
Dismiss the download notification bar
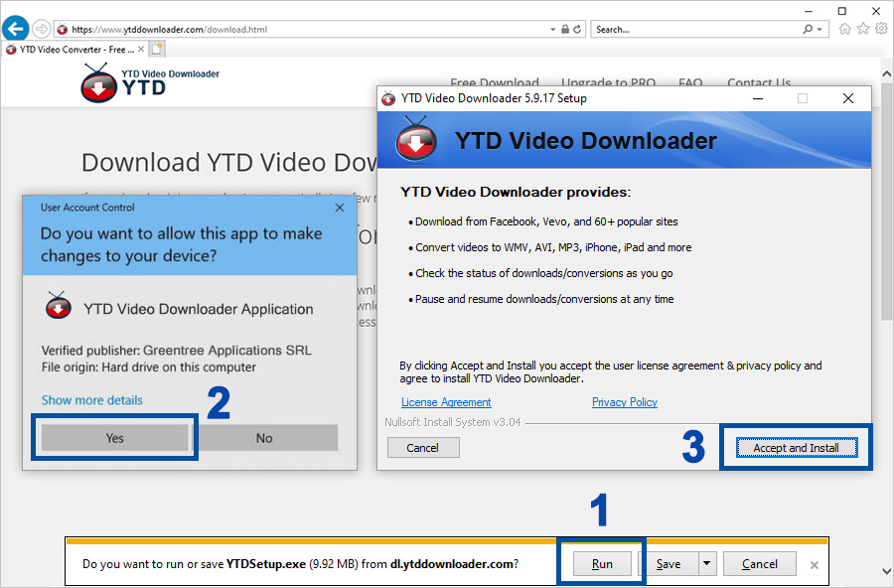[815, 564]
